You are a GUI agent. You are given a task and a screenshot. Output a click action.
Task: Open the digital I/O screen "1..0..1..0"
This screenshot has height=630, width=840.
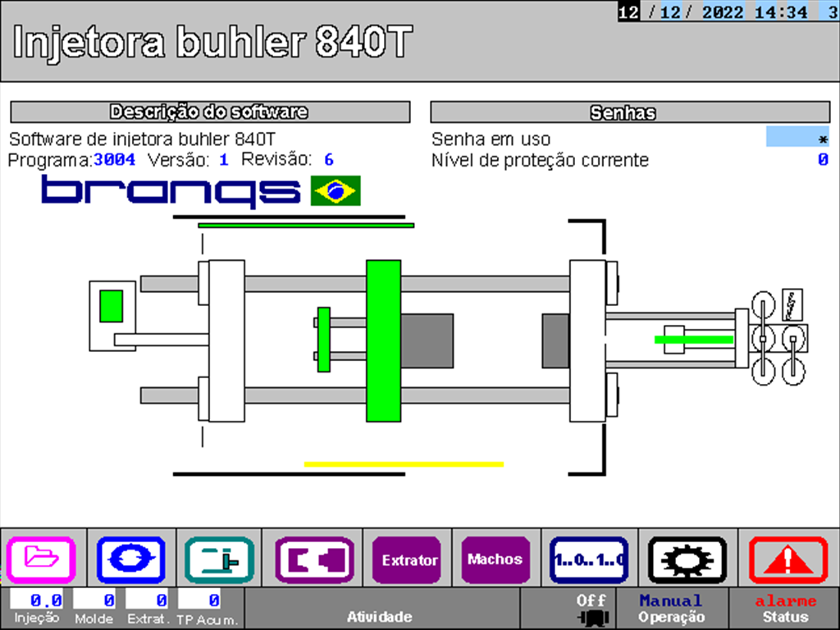coord(588,559)
